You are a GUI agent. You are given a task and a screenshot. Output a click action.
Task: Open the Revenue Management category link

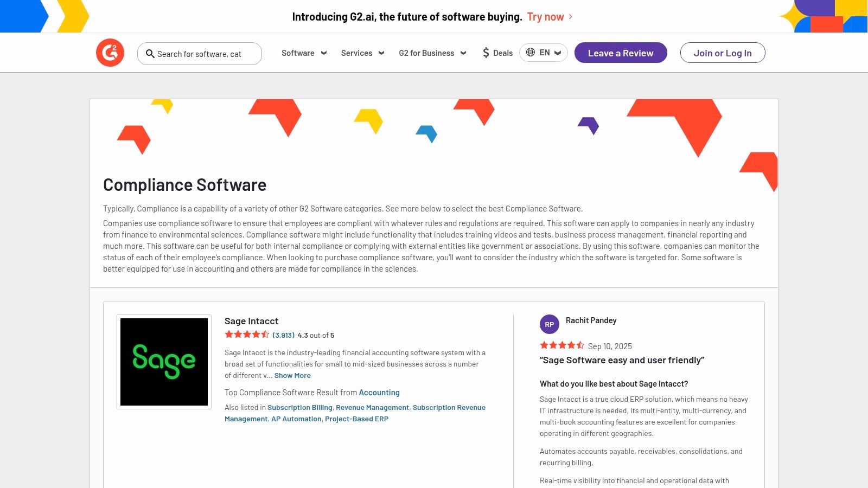(x=372, y=408)
